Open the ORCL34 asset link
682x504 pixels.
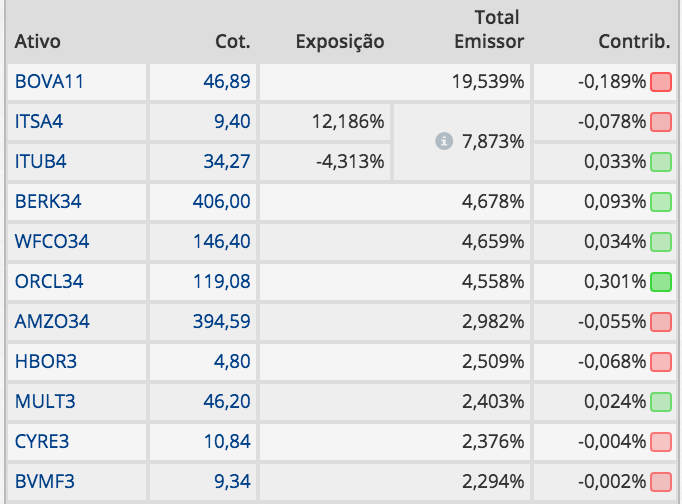coord(49,282)
